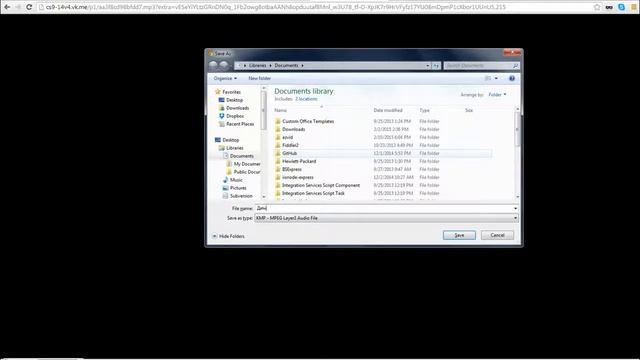Sort by the Type column header
This screenshot has height=360, width=640.
424,110
